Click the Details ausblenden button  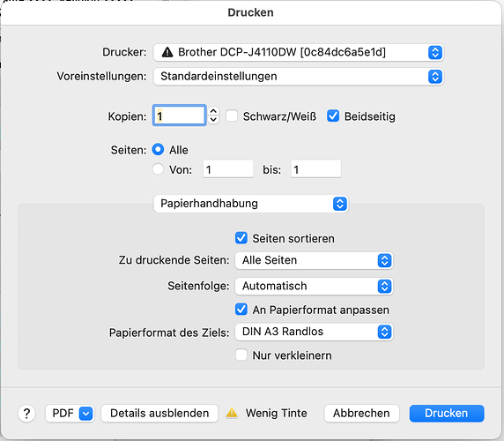tap(159, 414)
